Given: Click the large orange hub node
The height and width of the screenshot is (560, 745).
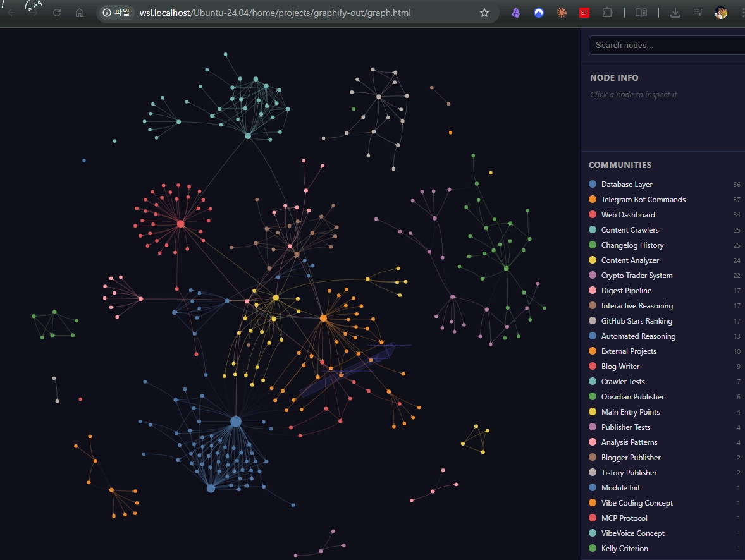Looking at the screenshot, I should pyautogui.click(x=324, y=318).
